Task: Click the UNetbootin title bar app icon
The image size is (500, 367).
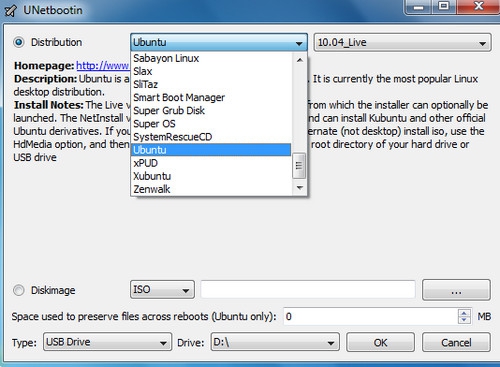Action: click(x=10, y=10)
